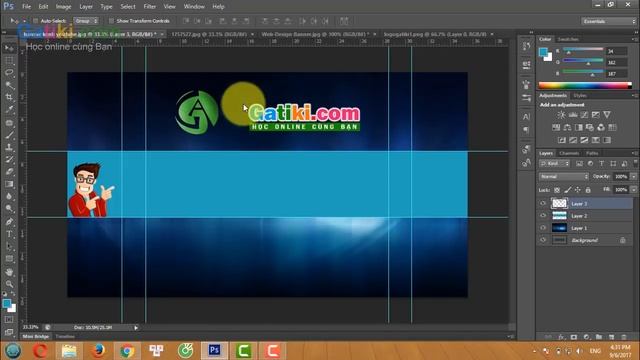Open status bar info arrow
The height and width of the screenshot is (360, 640).
click(136, 327)
